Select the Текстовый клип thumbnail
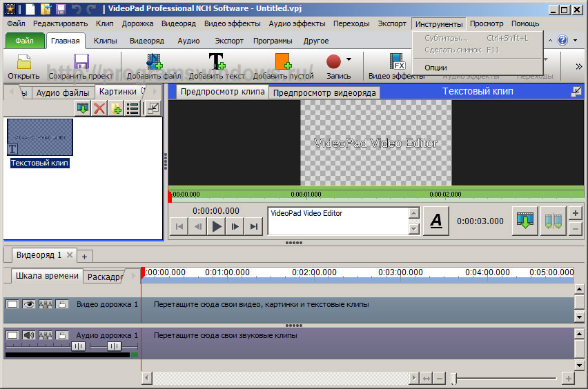 40,137
